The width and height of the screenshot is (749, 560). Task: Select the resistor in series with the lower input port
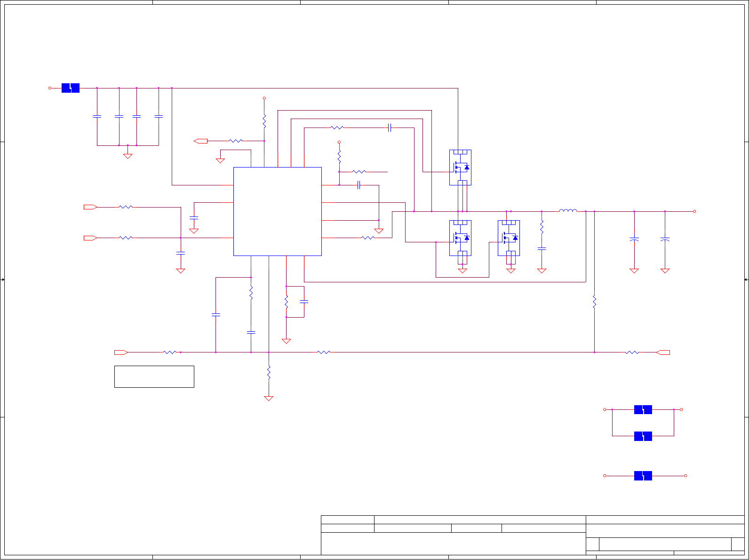(126, 238)
